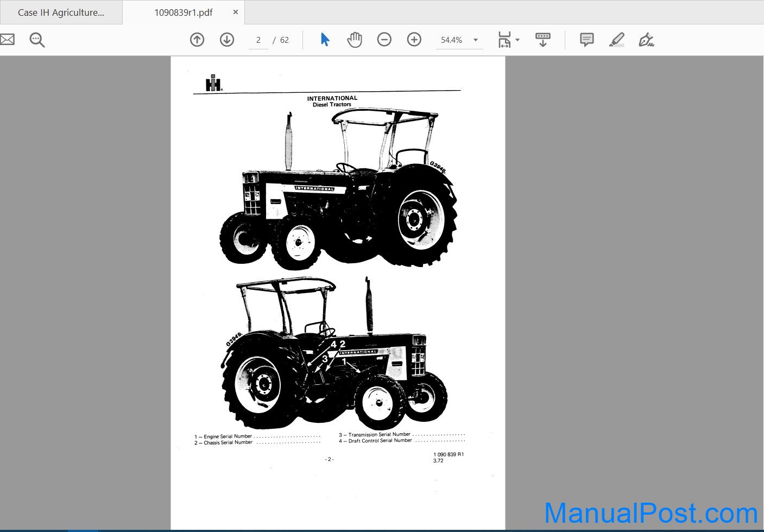Click the top tractor illustration

coord(339,189)
